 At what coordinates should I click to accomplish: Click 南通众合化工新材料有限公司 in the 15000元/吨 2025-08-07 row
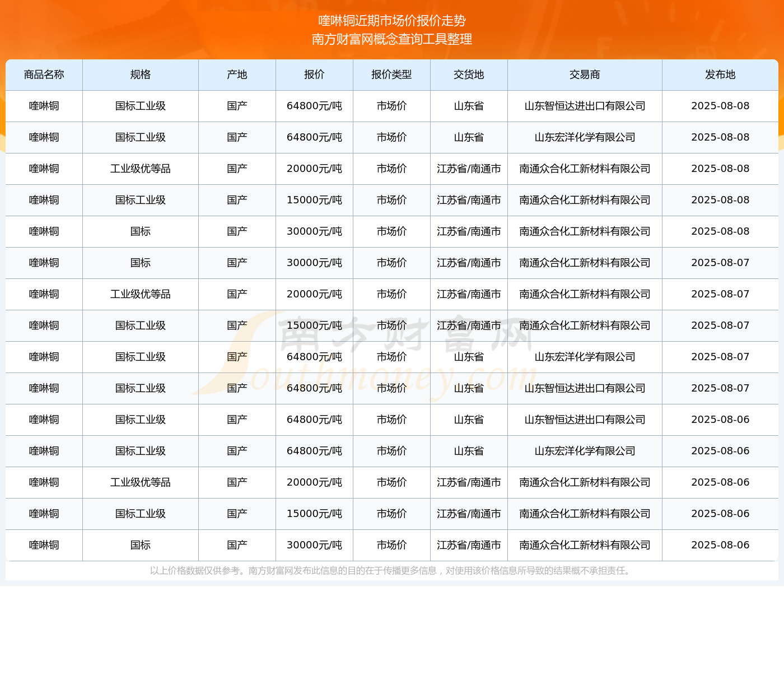pos(585,325)
